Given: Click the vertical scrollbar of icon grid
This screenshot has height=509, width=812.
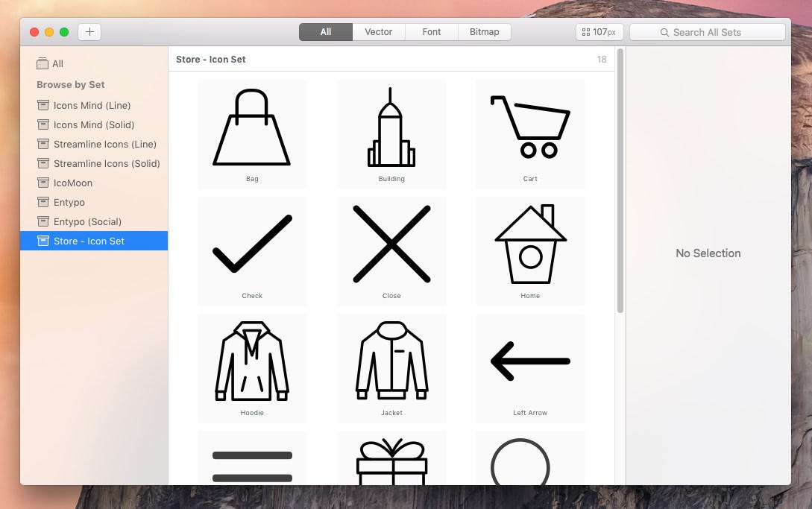Looking at the screenshot, I should point(620,181).
